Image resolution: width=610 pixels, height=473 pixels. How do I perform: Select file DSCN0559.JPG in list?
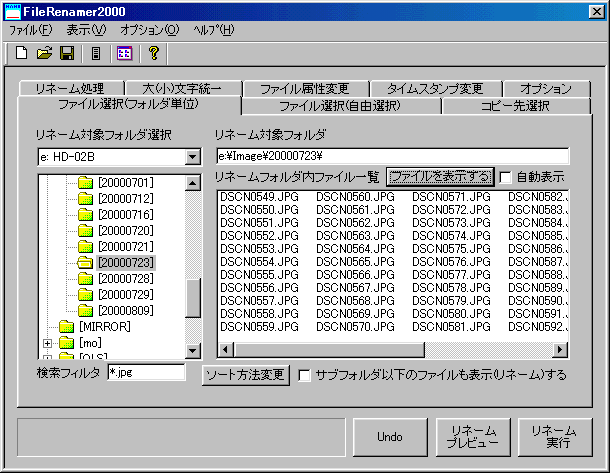(259, 326)
